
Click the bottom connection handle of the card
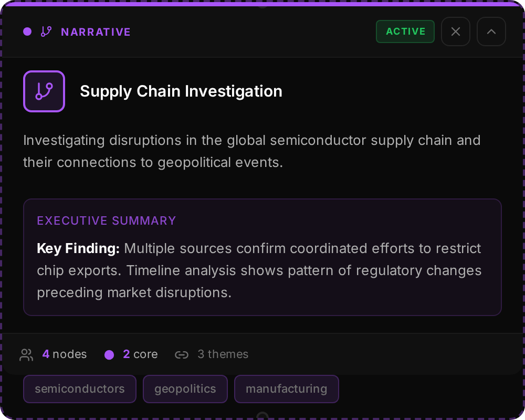[x=262, y=416]
